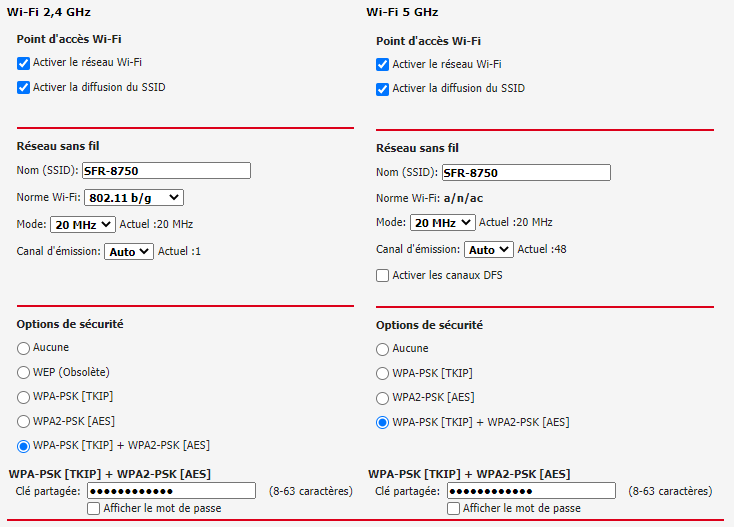Choose 'WPA2-PSK [AES]' for 2,4 GHz
Viewport: 734px width, 527px height.
pyautogui.click(x=24, y=421)
